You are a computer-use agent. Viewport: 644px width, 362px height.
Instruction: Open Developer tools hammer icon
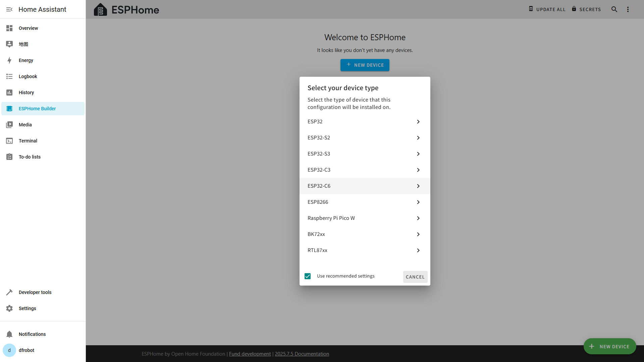pos(9,292)
